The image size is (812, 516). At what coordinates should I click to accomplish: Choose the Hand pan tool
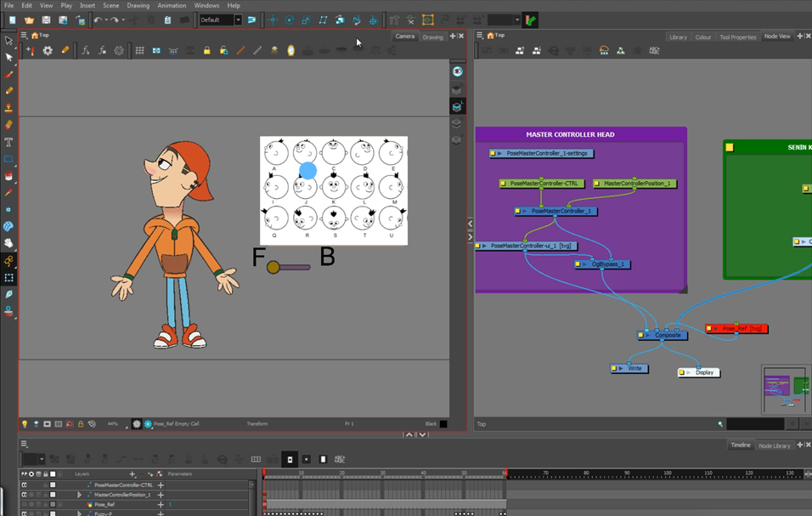point(9,243)
